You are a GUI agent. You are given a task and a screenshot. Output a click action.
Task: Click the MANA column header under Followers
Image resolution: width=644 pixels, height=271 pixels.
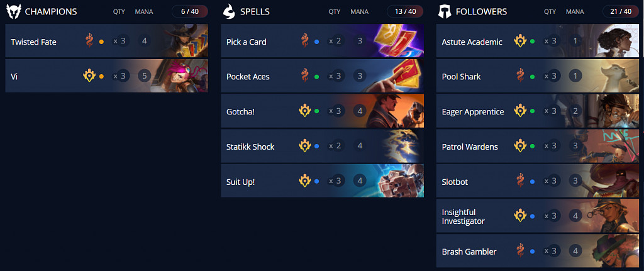pos(575,11)
